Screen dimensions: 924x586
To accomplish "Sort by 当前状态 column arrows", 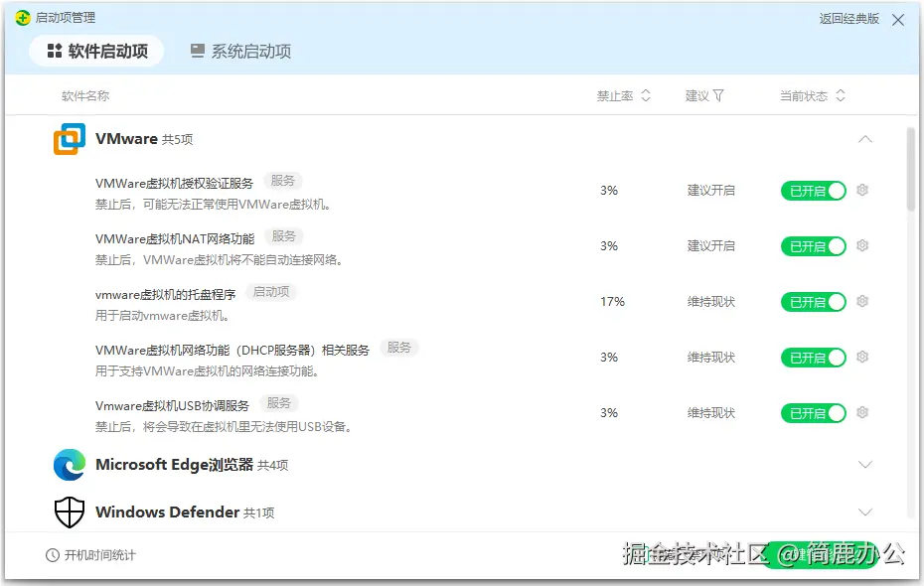I will coord(841,95).
